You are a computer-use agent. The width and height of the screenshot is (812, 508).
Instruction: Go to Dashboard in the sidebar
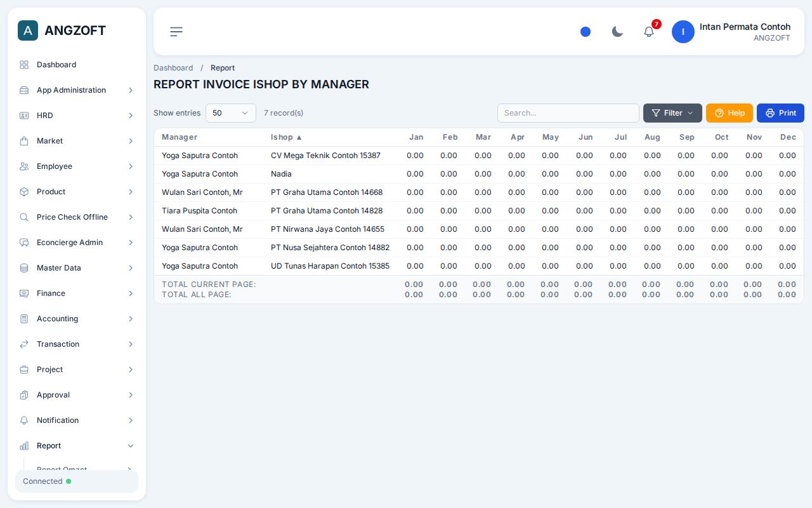point(77,65)
